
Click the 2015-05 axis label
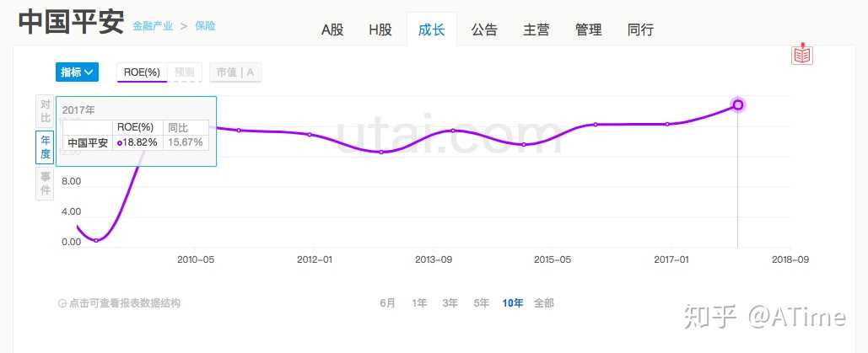(553, 259)
